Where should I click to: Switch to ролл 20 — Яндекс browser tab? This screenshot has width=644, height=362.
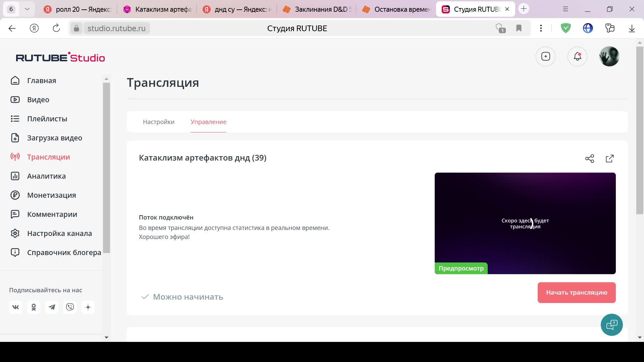(78, 9)
